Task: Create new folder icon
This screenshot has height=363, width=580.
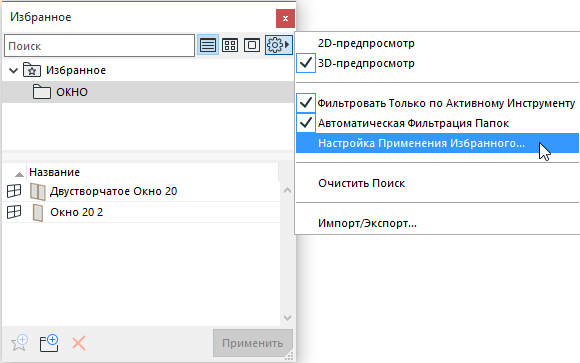Action: click(x=49, y=343)
